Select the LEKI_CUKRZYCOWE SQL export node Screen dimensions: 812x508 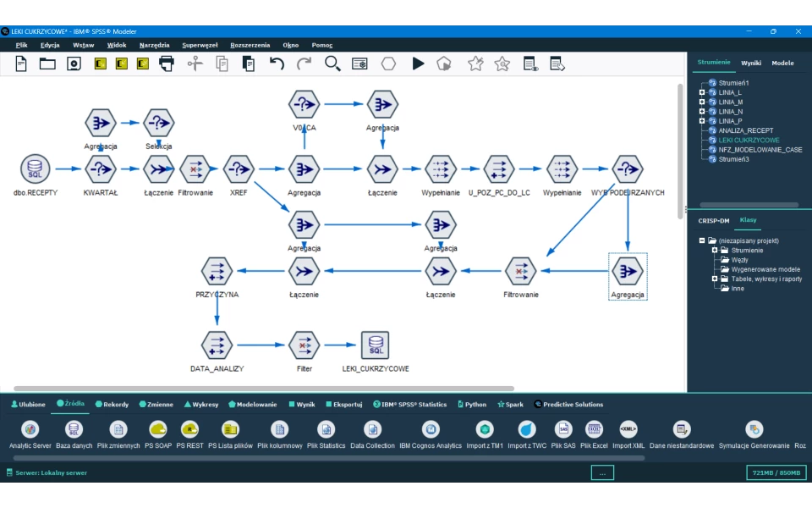point(375,345)
